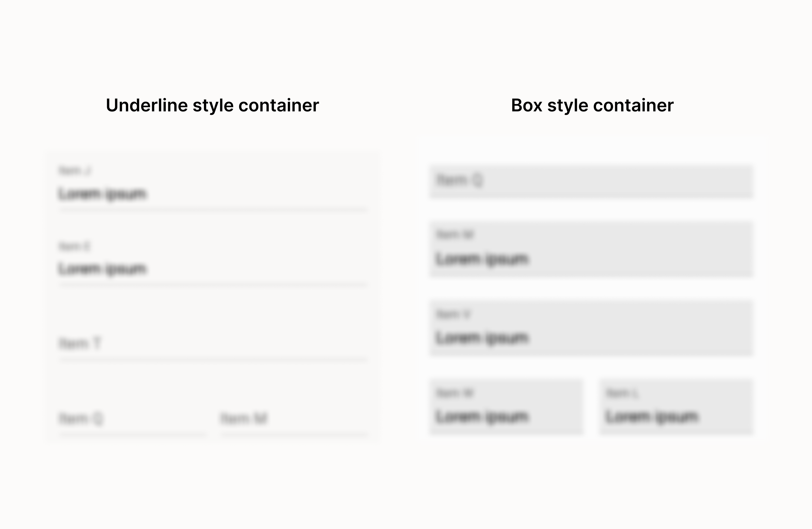
Task: Focus the Item L box field
Action: [676, 407]
